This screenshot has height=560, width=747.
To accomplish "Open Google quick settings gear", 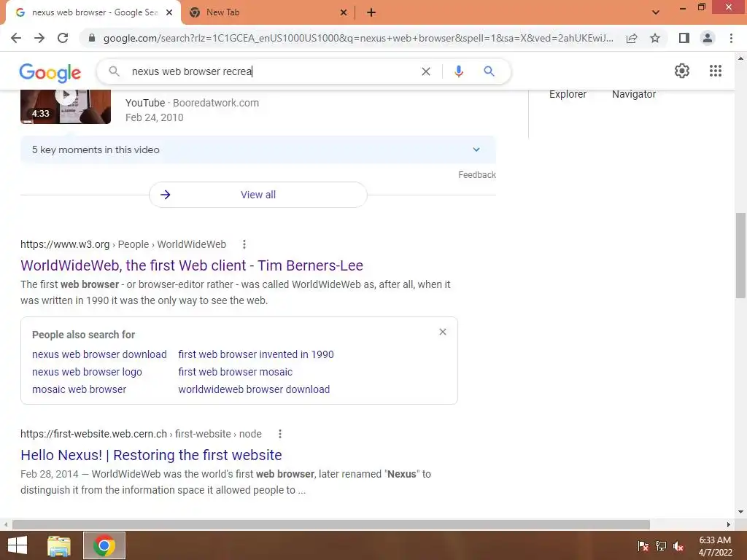I will pyautogui.click(x=682, y=71).
